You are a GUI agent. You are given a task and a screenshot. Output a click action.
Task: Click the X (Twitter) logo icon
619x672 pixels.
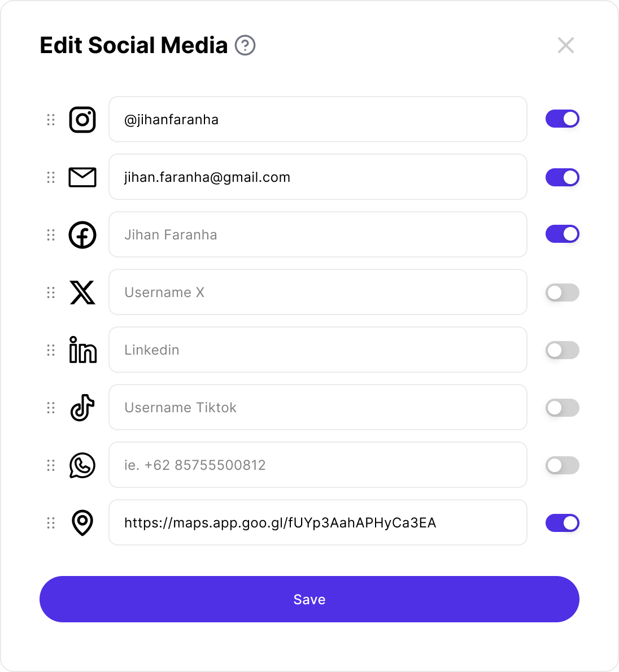point(82,293)
